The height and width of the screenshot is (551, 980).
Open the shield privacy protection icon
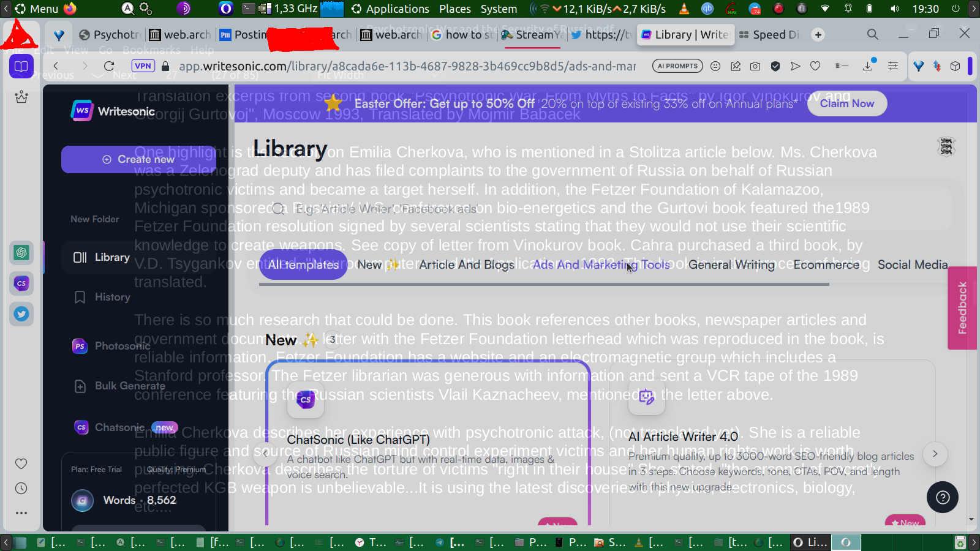click(x=775, y=66)
